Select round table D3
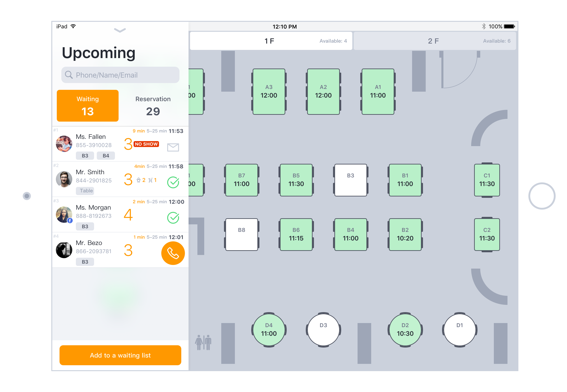The image size is (567, 392). click(323, 330)
